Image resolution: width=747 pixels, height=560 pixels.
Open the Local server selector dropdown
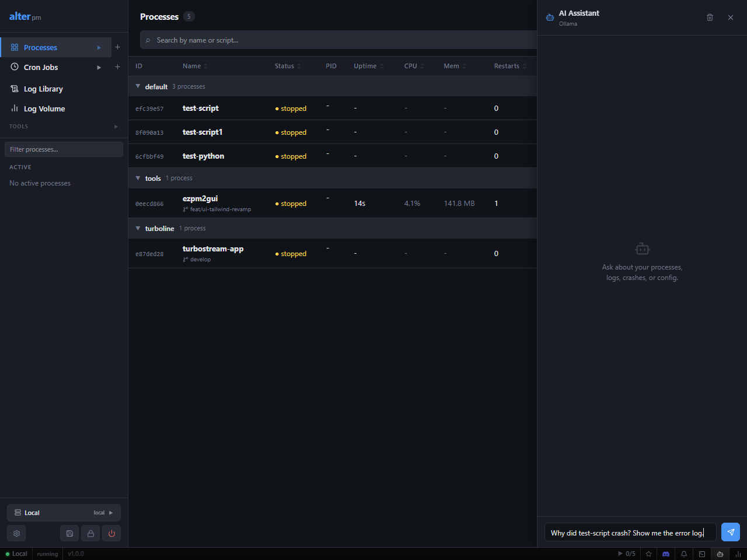tap(64, 513)
